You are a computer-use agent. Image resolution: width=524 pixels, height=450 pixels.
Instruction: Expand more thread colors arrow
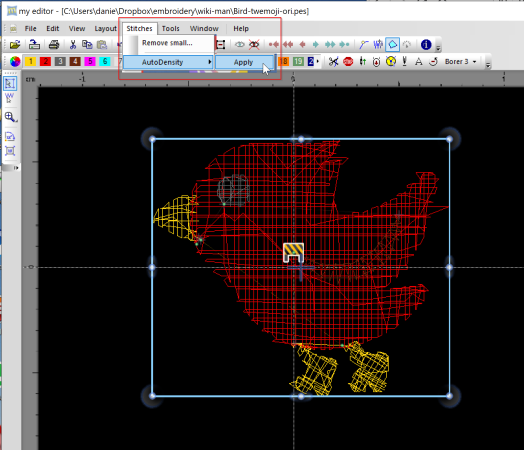(317, 61)
